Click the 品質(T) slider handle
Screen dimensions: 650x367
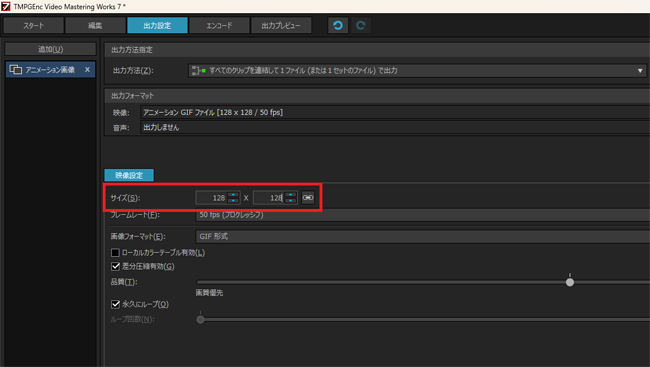(570, 282)
